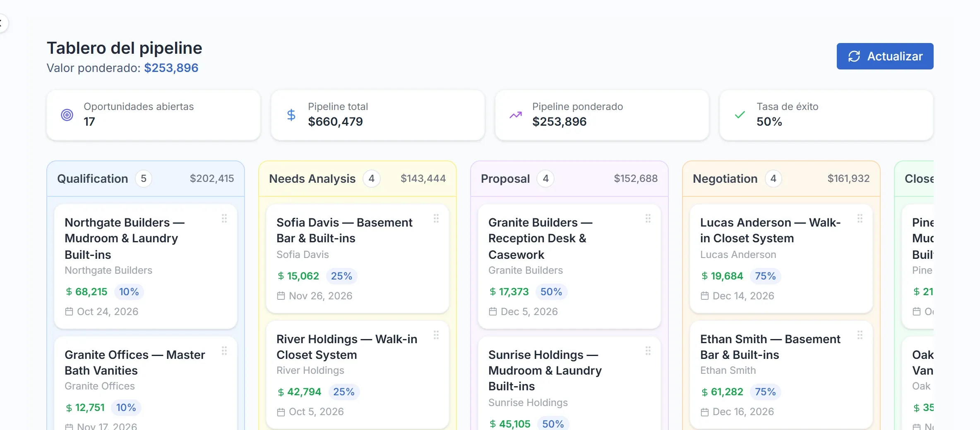Click the 10% badge on Granite Offices card
980x430 pixels.
[x=126, y=408]
